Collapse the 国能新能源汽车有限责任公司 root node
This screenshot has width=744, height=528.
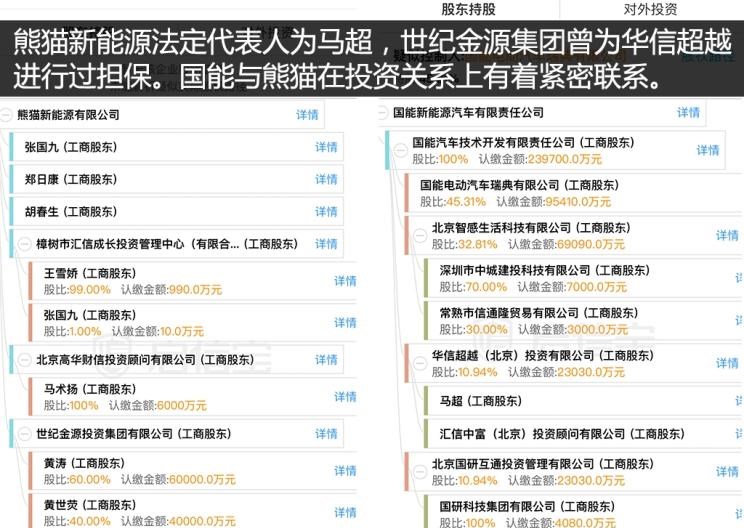382,113
